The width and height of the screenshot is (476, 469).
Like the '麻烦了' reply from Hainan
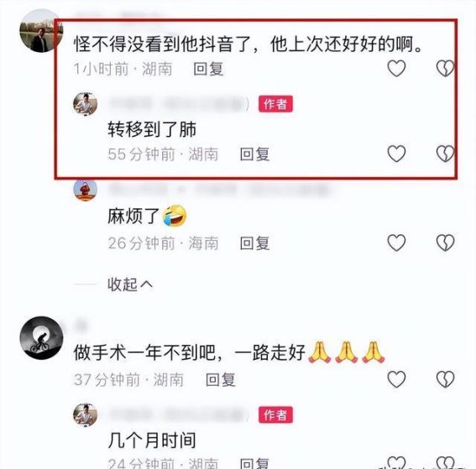pos(396,242)
